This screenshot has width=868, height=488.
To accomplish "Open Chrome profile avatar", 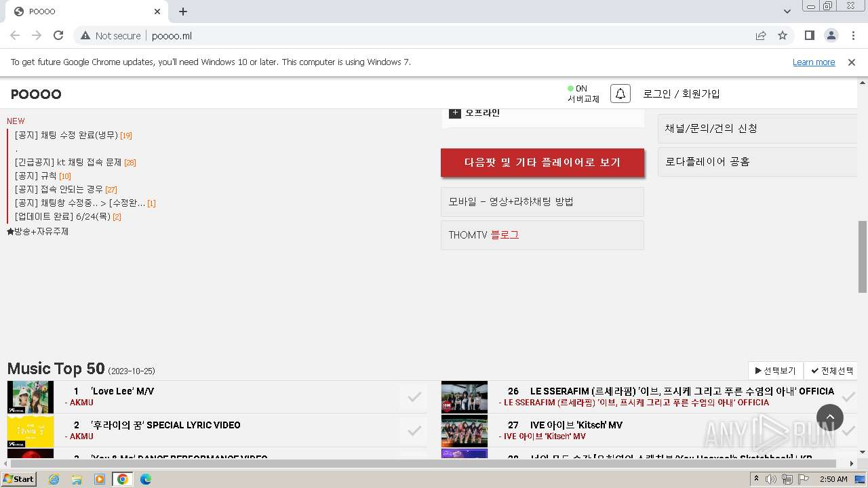I will [x=831, y=35].
